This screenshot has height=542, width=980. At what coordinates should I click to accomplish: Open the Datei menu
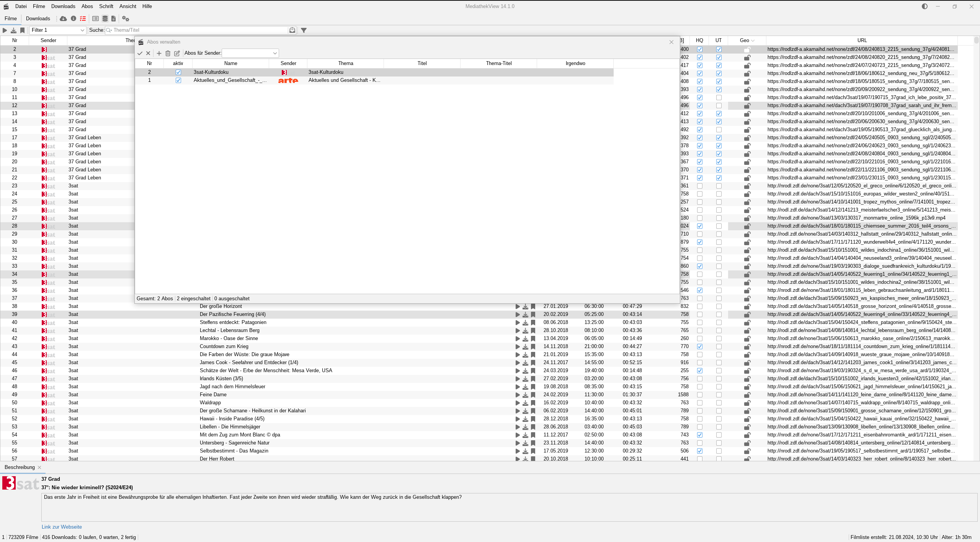21,6
